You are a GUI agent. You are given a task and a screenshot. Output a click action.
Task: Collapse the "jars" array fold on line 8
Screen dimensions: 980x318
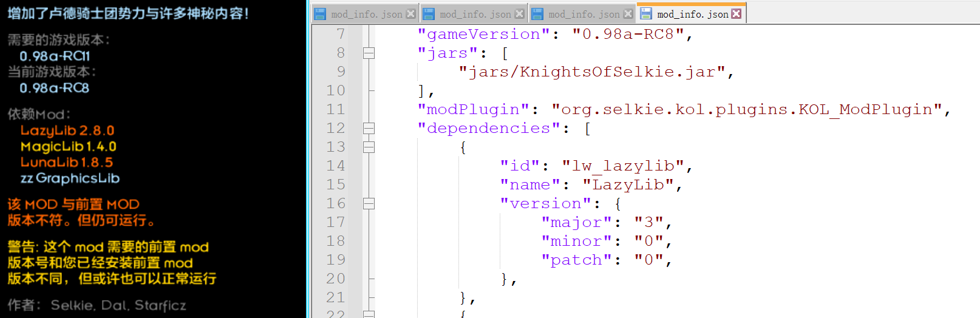pyautogui.click(x=369, y=53)
